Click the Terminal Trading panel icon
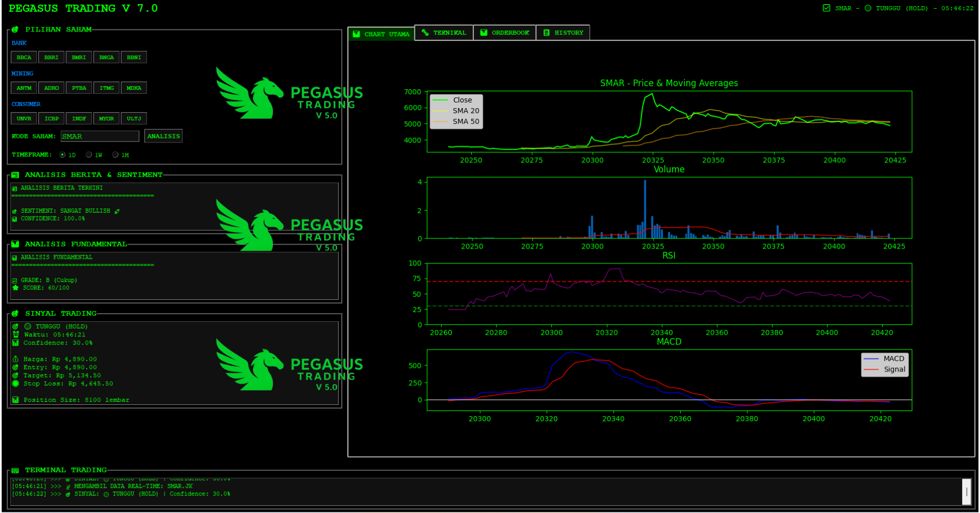The width and height of the screenshot is (980, 513). (x=15, y=470)
